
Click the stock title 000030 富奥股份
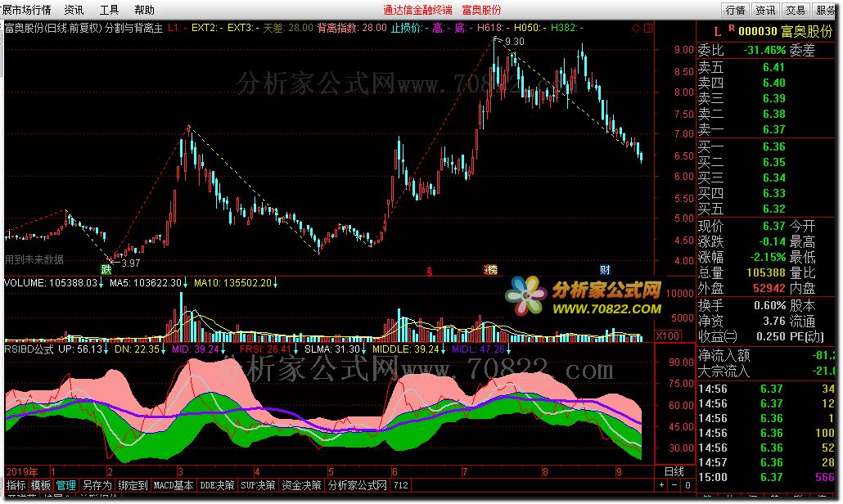pyautogui.click(x=784, y=32)
